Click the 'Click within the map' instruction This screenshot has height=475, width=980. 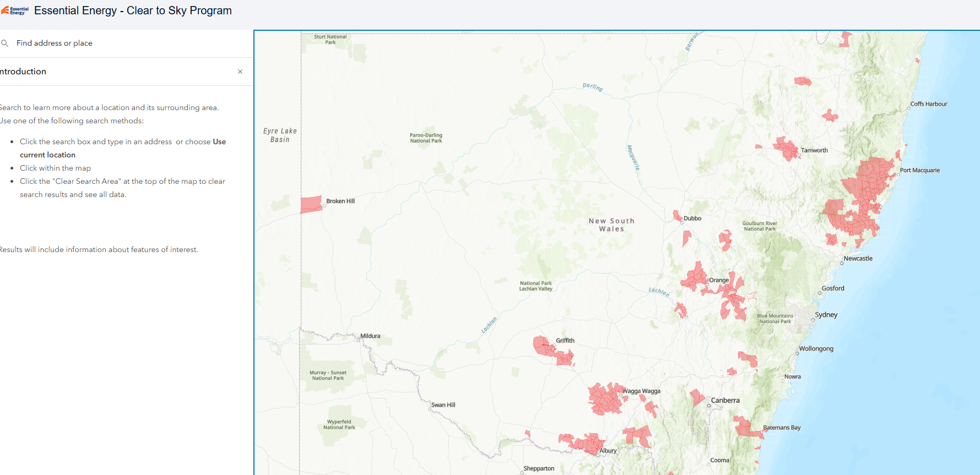pos(55,168)
